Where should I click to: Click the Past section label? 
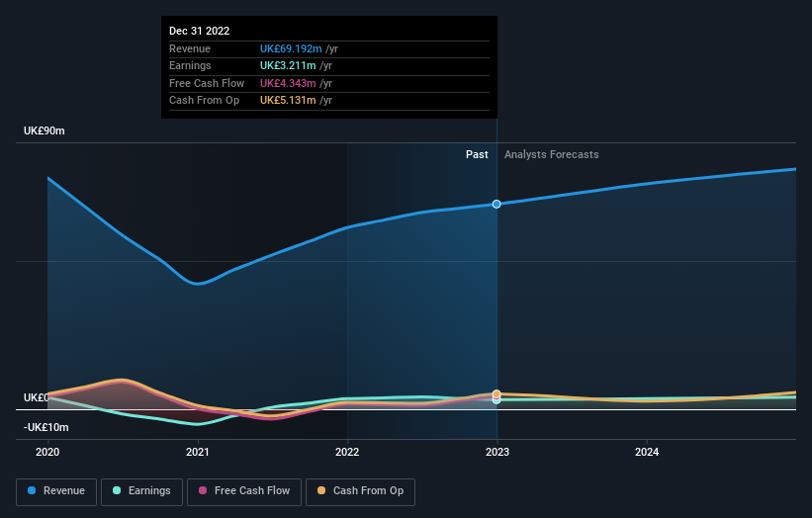477,155
